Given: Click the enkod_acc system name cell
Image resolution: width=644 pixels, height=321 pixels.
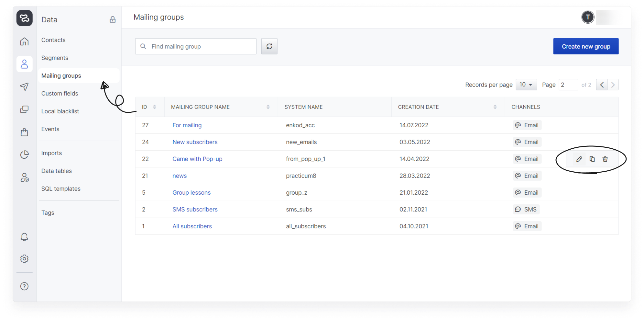Looking at the screenshot, I should point(300,125).
